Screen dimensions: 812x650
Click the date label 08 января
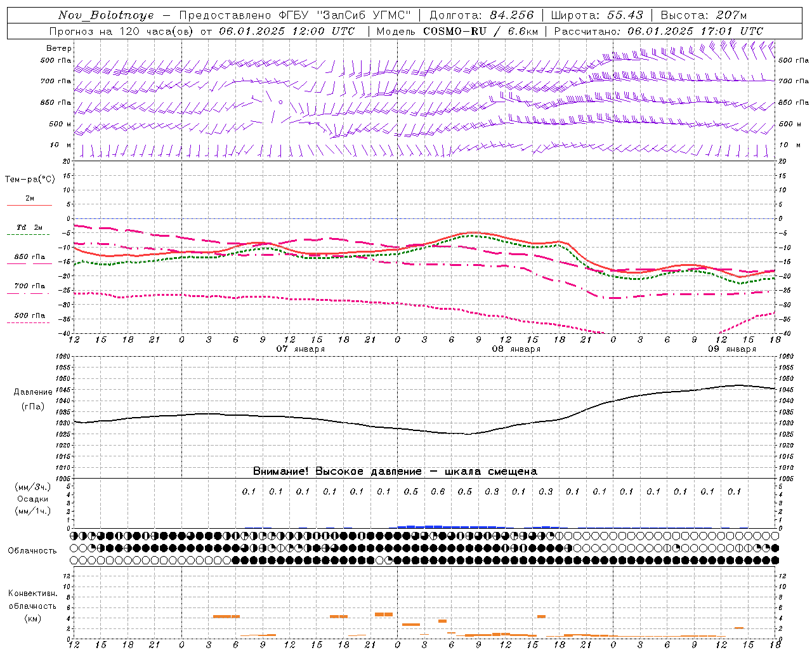point(516,348)
